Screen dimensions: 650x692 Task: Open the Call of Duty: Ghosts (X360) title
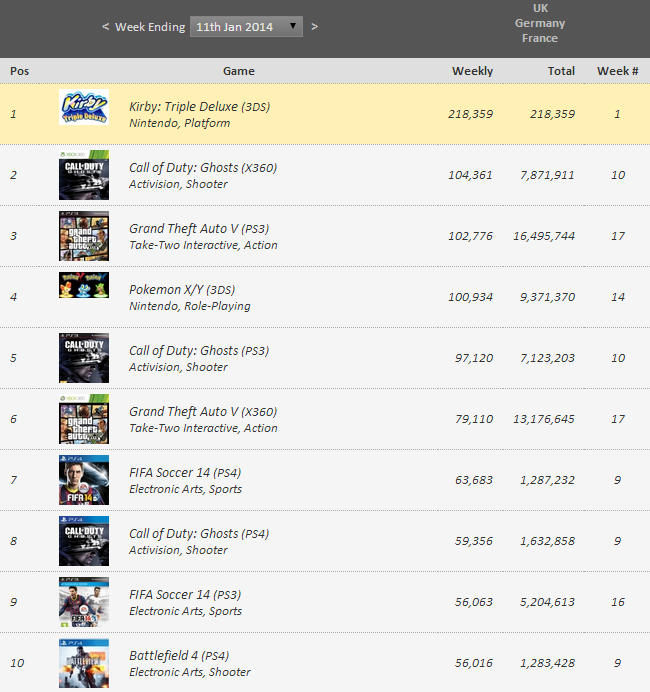pyautogui.click(x=203, y=168)
